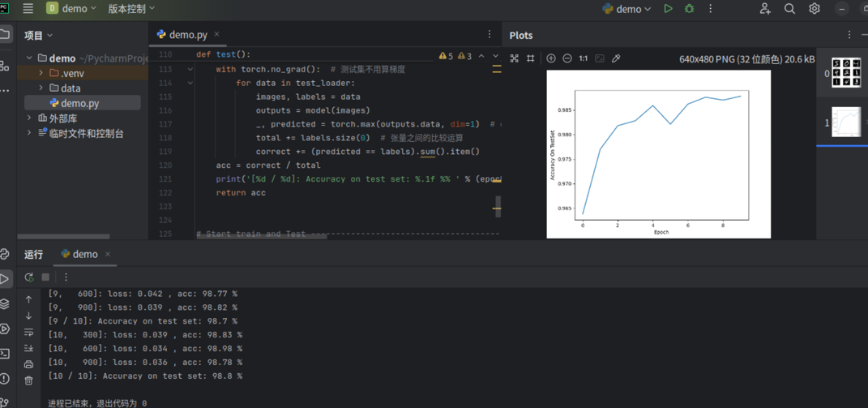
Task: Open the 版本控制 dropdown
Action: pos(132,8)
